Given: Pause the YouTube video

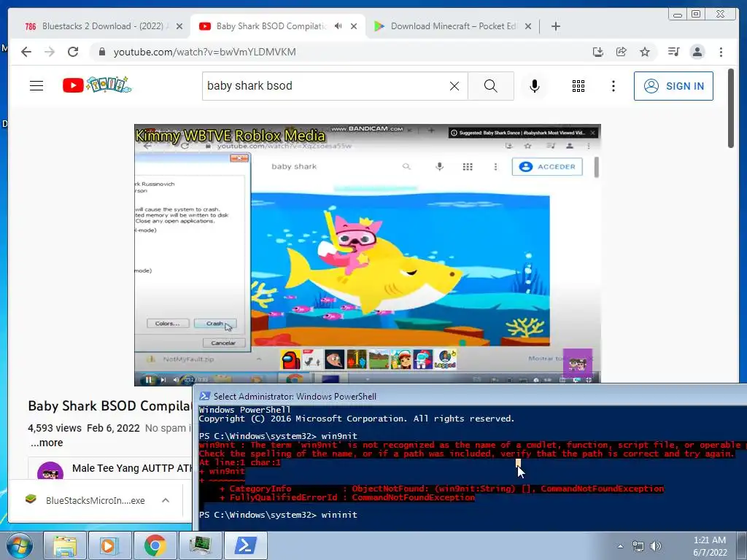Looking at the screenshot, I should click(149, 379).
